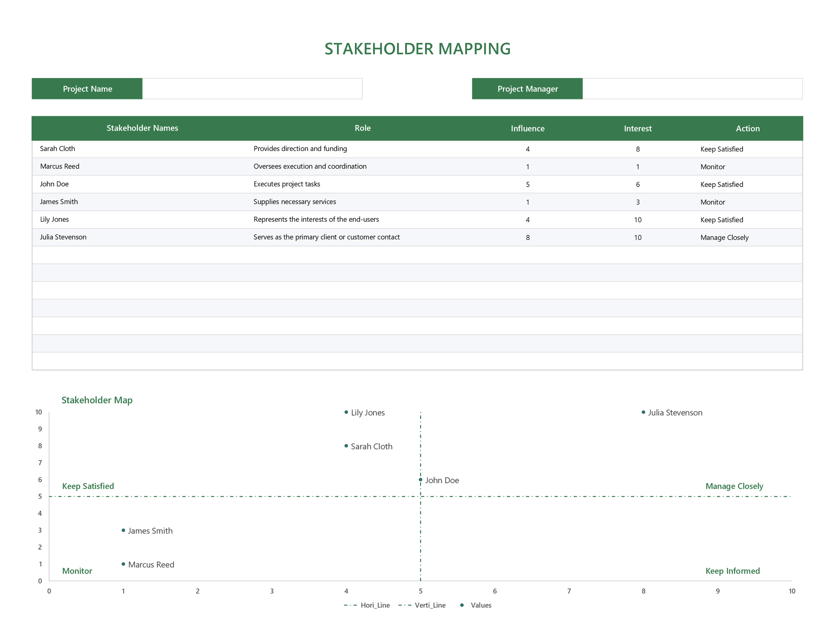Click the Influence column header
Screen dimensions: 833x644
[x=527, y=128]
